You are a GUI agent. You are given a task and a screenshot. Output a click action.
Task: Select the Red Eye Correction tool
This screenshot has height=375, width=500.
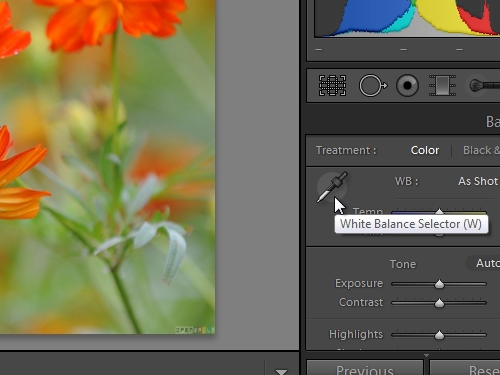coord(407,86)
